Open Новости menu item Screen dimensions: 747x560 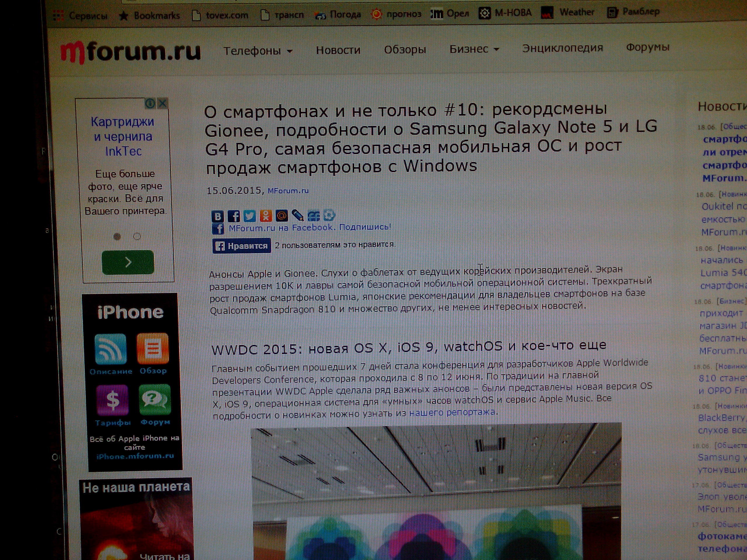pos(338,50)
